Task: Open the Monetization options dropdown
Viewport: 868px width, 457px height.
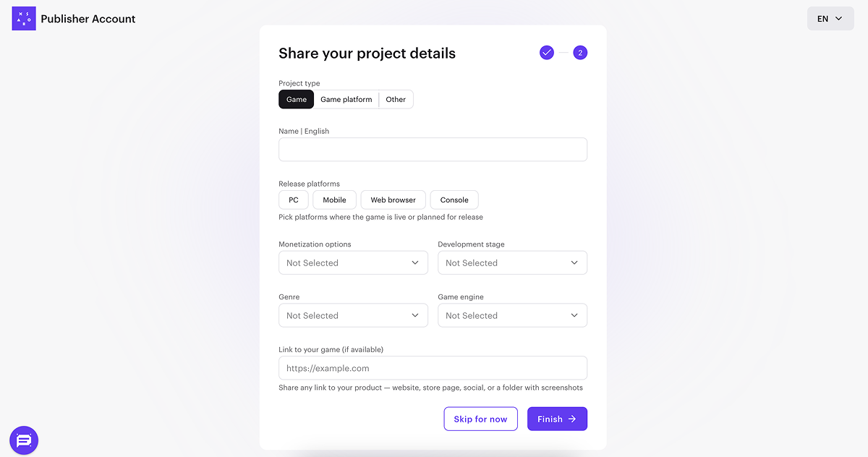Action: tap(353, 263)
